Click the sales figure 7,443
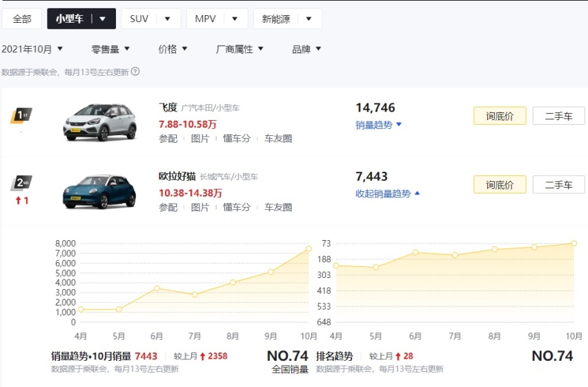Image resolution: width=588 pixels, height=387 pixels. [x=371, y=177]
